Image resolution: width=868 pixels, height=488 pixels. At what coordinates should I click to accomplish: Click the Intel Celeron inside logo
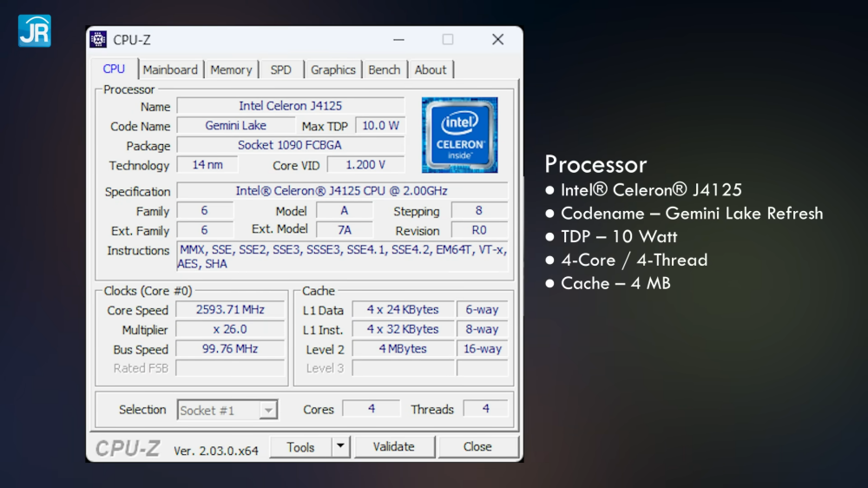(x=459, y=135)
